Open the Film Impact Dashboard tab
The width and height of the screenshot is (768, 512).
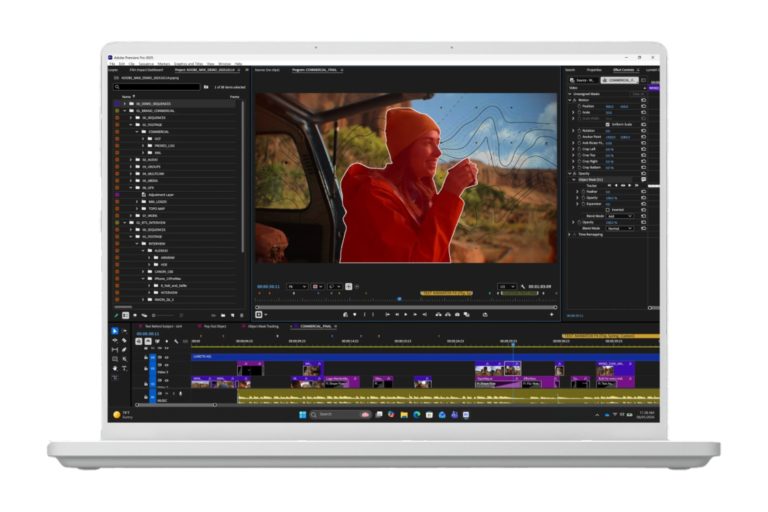pyautogui.click(x=146, y=70)
